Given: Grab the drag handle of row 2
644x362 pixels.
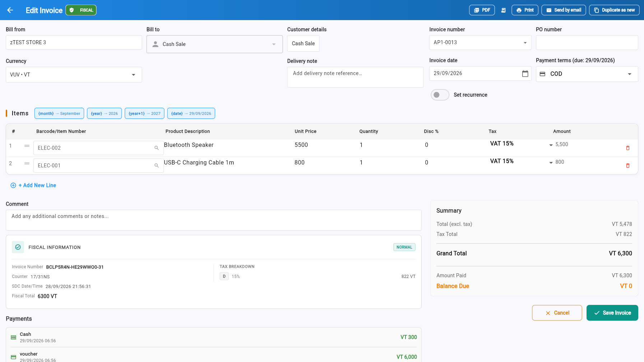Looking at the screenshot, I should pos(27,163).
